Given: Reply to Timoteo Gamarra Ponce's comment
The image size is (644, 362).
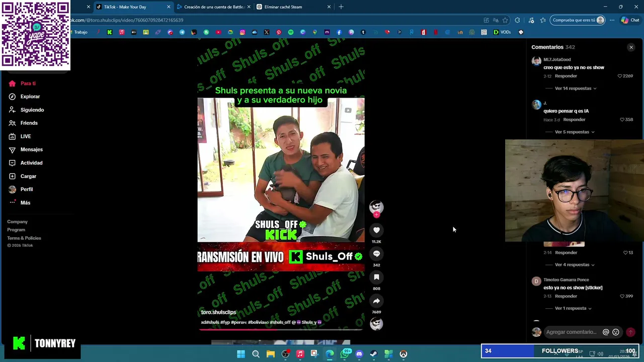Looking at the screenshot, I should coord(566,296).
